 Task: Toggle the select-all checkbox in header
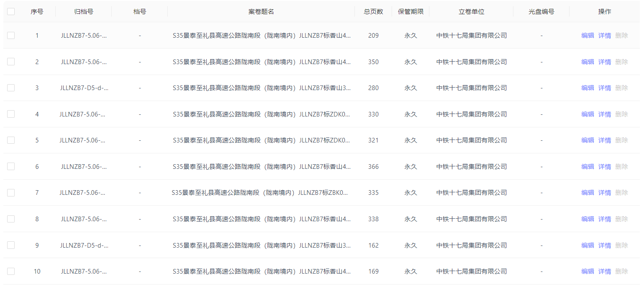pos(11,12)
